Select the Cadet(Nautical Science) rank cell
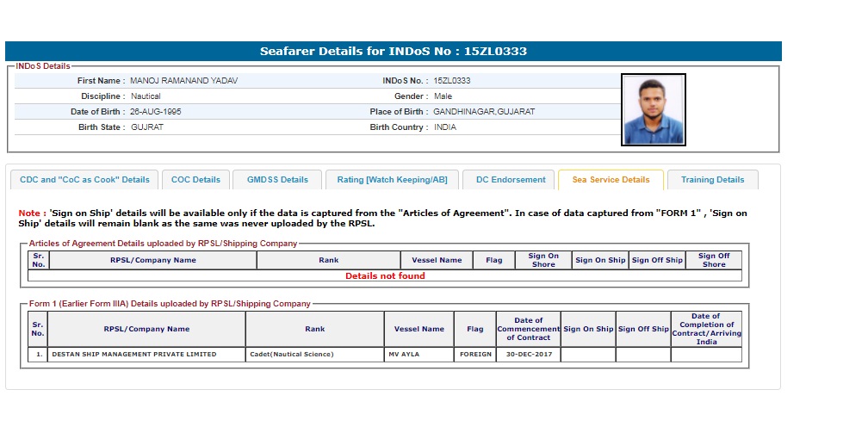Viewport: 868px width, 439px height. click(x=291, y=354)
